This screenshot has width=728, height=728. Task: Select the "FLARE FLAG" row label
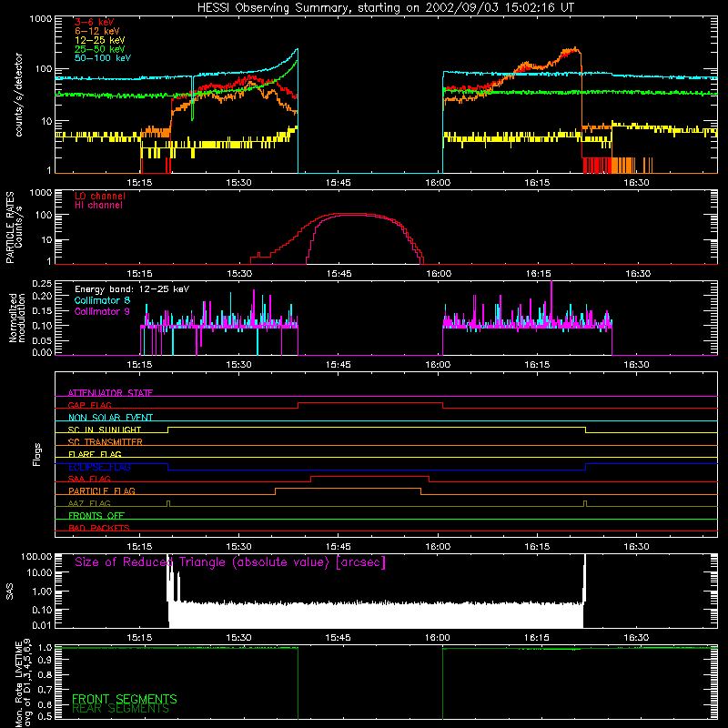coord(95,454)
